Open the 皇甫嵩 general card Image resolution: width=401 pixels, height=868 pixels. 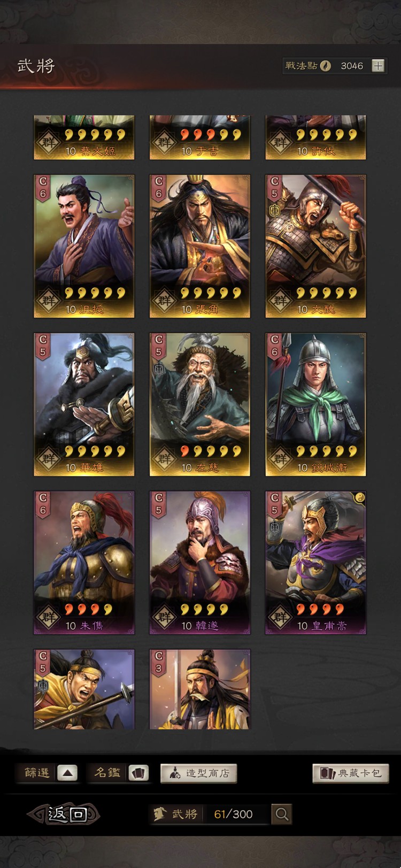[315, 563]
